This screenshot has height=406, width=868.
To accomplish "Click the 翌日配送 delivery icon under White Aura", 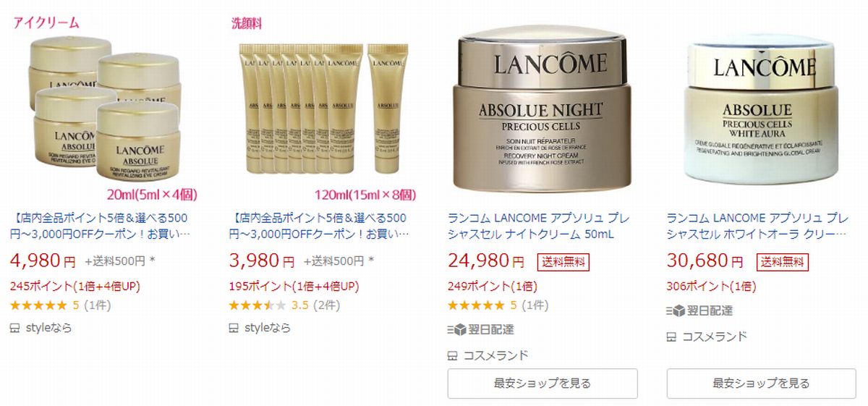I will [x=675, y=310].
